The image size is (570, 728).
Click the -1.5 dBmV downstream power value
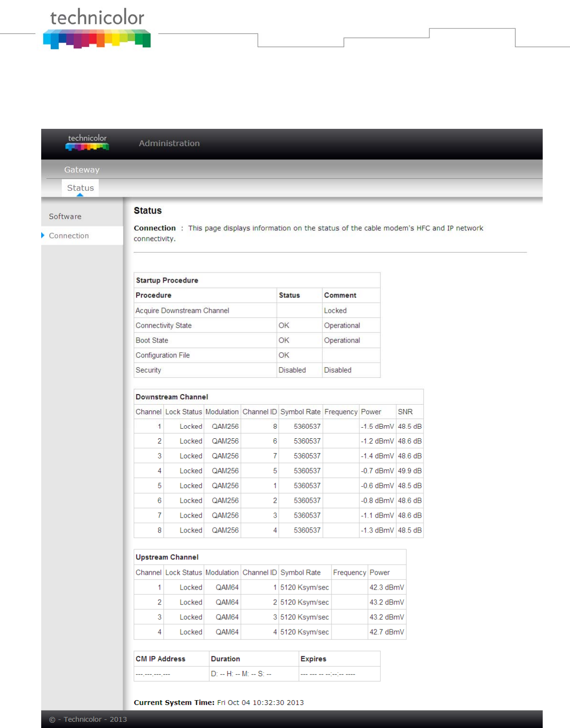377,426
